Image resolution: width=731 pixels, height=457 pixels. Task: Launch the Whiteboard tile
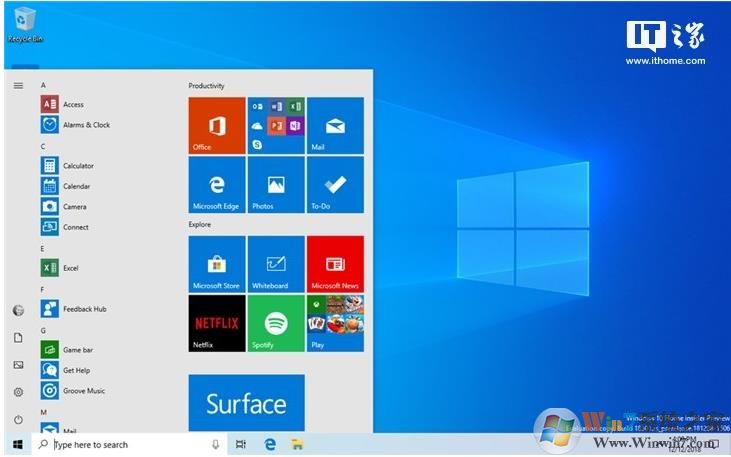276,264
